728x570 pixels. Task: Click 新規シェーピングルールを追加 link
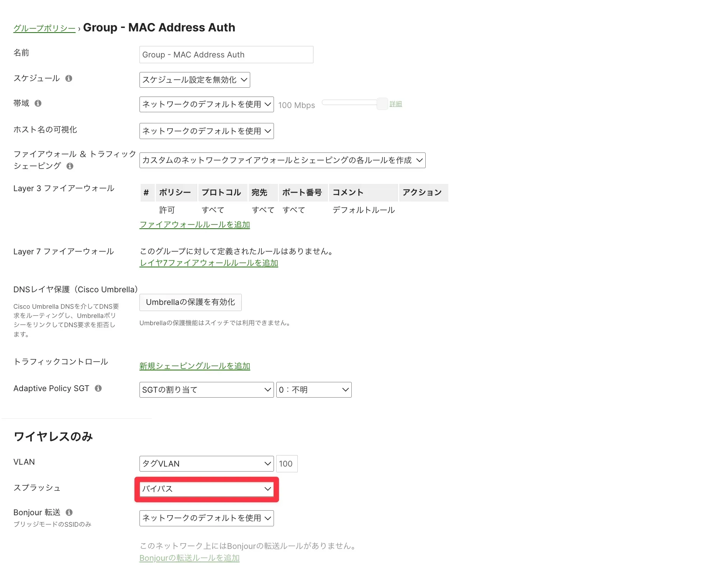pyautogui.click(x=195, y=366)
